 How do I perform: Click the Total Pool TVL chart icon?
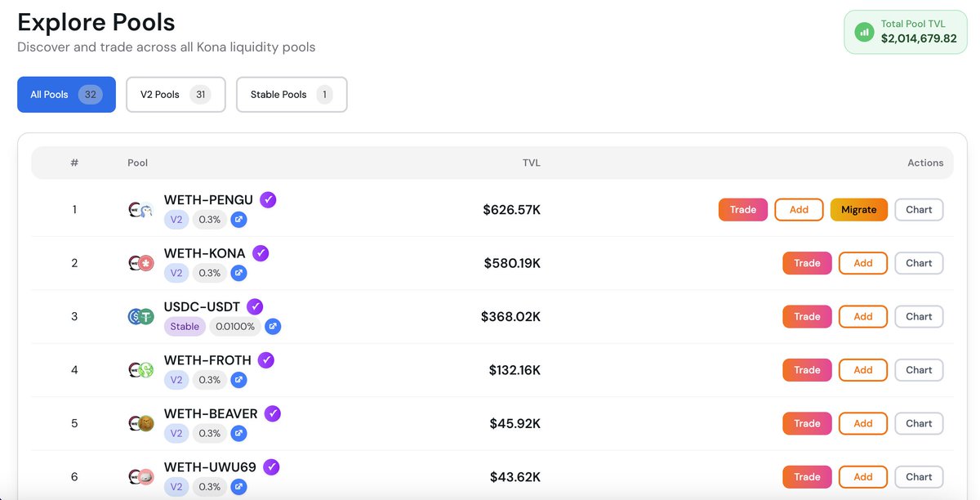tap(864, 32)
